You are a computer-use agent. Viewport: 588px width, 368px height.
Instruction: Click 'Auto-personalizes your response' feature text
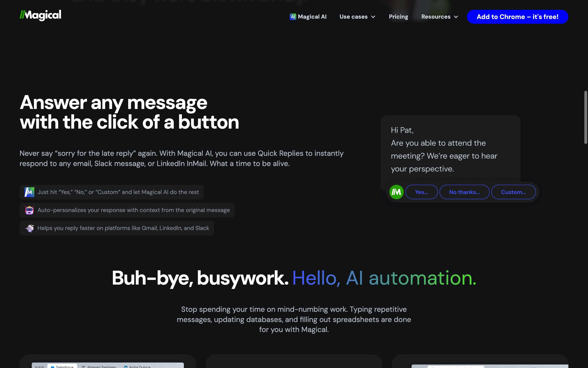click(x=134, y=210)
